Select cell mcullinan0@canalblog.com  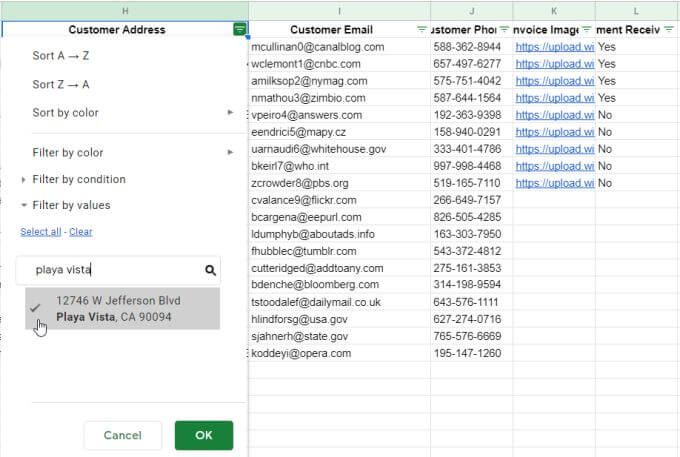(x=340, y=47)
